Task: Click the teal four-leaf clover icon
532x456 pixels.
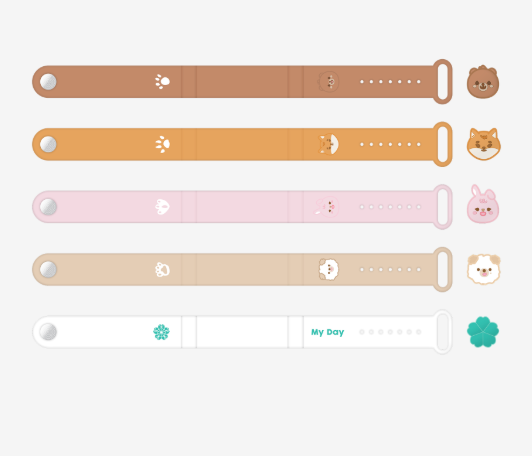Action: (483, 332)
